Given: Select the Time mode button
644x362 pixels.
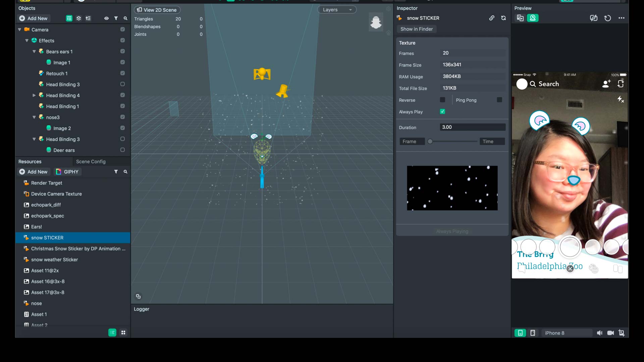Looking at the screenshot, I should click(492, 141).
